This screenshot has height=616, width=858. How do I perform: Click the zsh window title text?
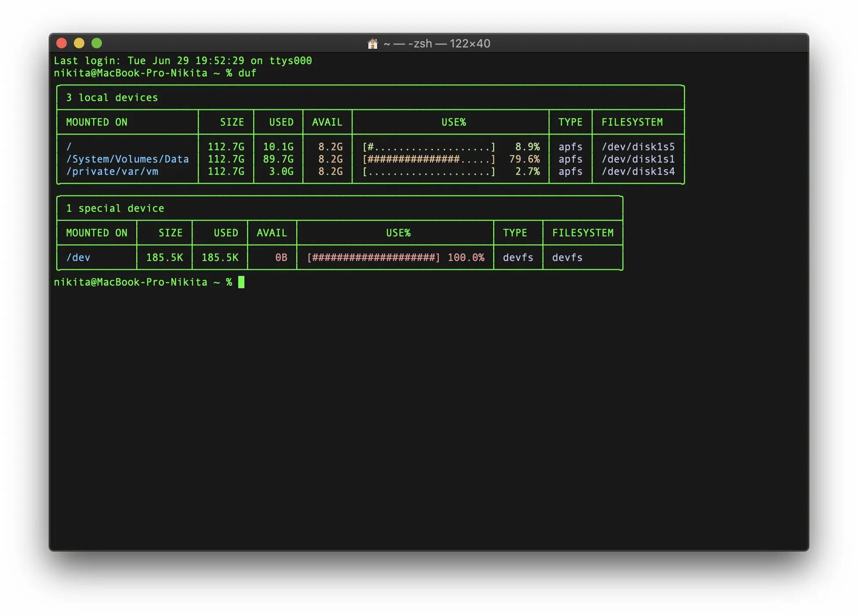[x=436, y=43]
